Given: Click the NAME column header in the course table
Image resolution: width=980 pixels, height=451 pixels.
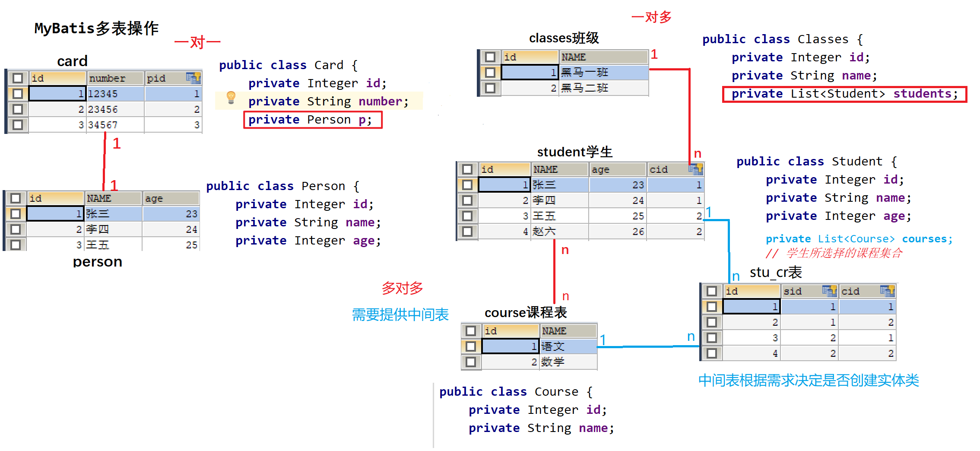Looking at the screenshot, I should pos(568,331).
